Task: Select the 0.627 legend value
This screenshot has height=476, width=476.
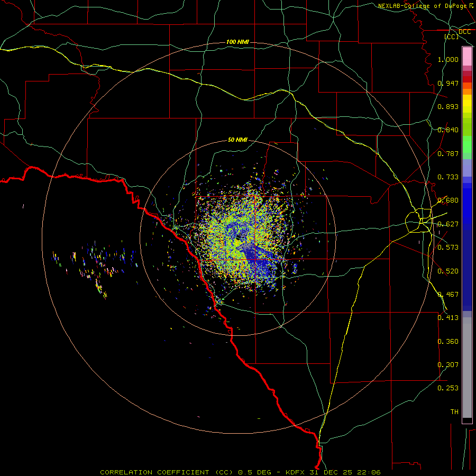Action: coord(448,224)
